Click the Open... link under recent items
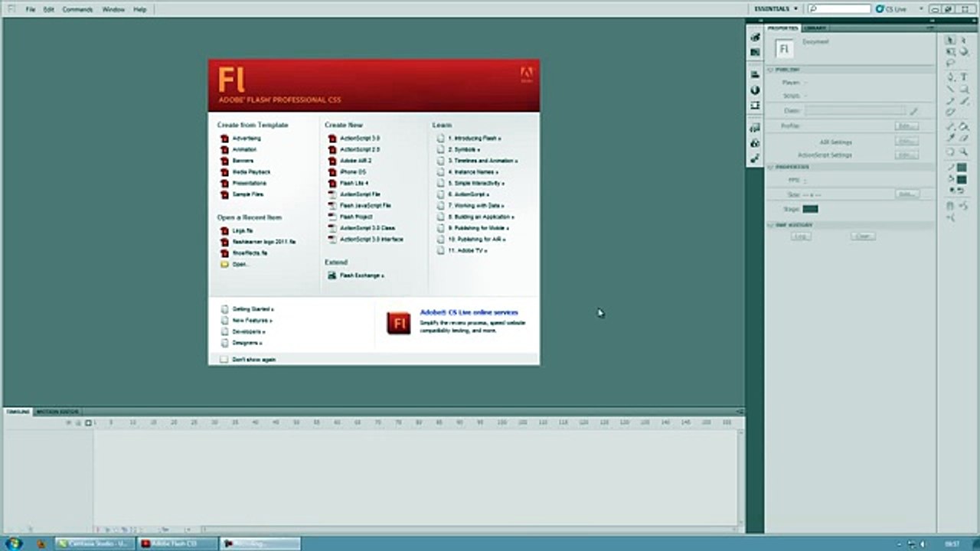This screenshot has width=980, height=551. (240, 264)
